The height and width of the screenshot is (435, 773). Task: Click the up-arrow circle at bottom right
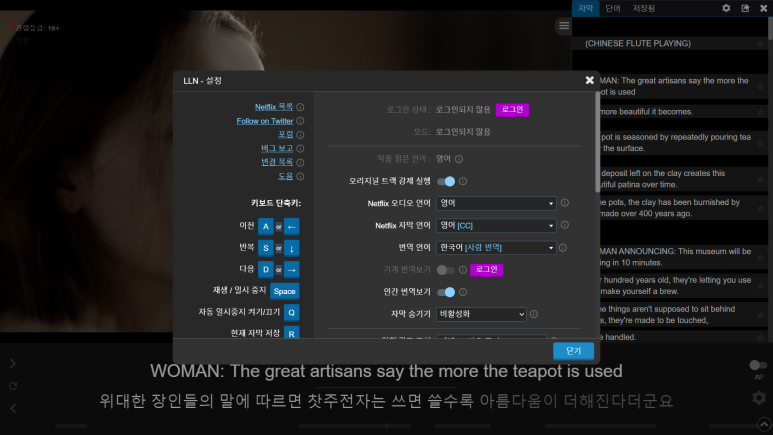(764, 424)
